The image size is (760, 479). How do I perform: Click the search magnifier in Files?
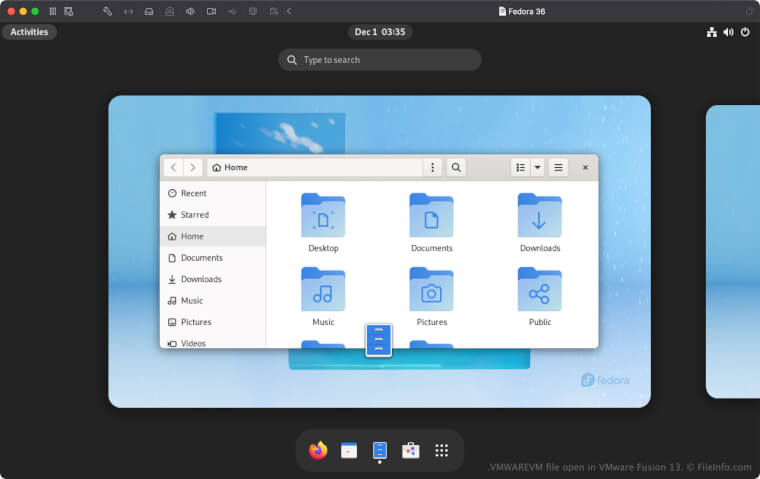[455, 168]
